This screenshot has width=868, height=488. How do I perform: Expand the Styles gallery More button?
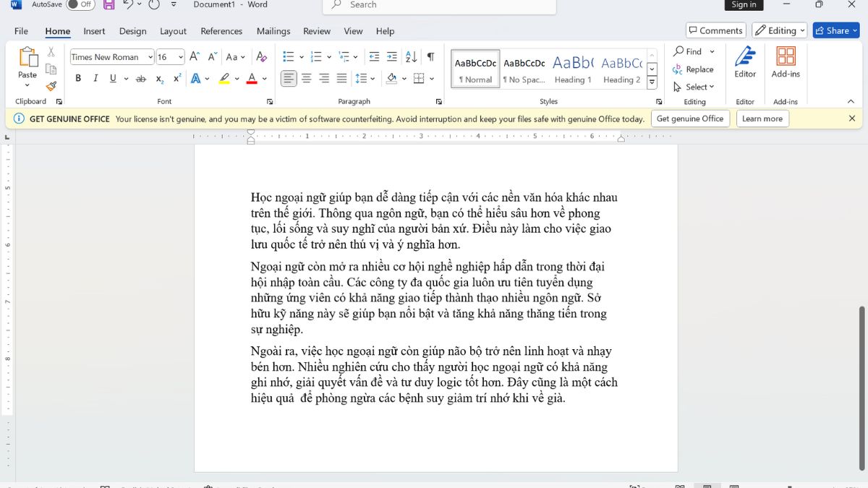click(652, 82)
